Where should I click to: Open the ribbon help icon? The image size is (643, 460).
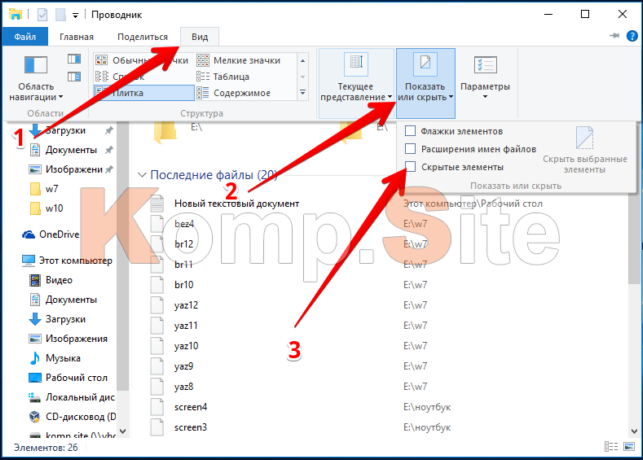coord(632,36)
